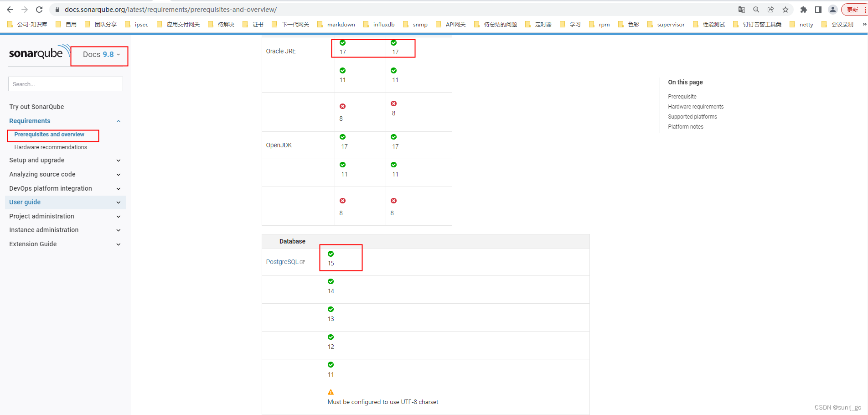The image size is (868, 415).
Task: Expand the Analyzing source code section
Action: pos(119,175)
